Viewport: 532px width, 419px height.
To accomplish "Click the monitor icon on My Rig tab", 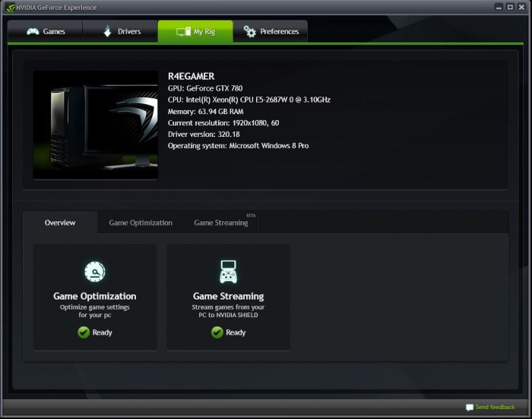I will tap(182, 32).
